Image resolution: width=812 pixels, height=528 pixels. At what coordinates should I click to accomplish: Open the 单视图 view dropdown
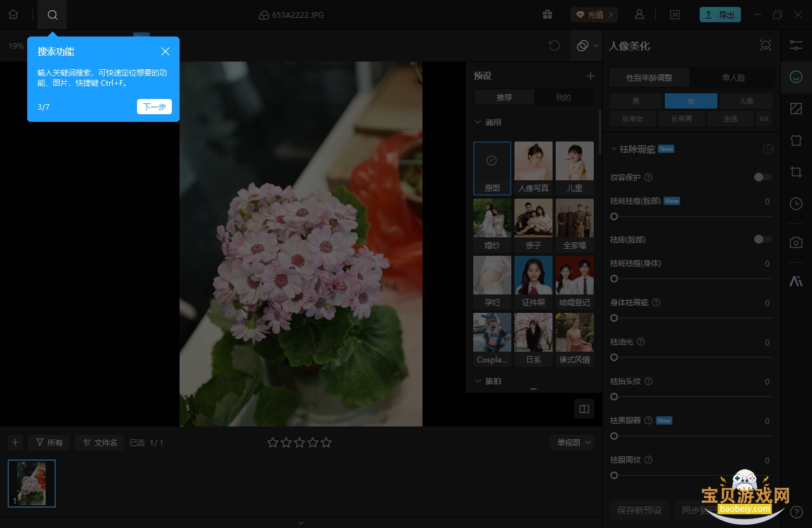(x=572, y=442)
